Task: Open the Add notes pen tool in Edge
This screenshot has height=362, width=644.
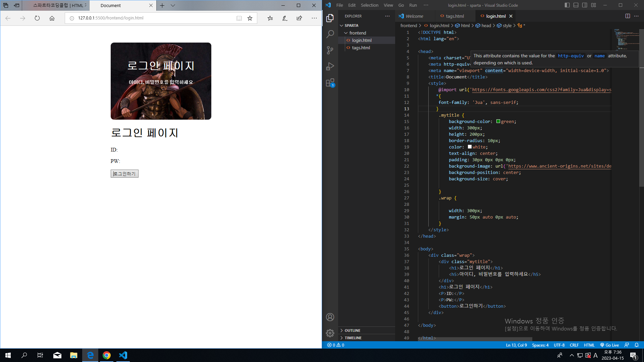Action: coord(285,18)
